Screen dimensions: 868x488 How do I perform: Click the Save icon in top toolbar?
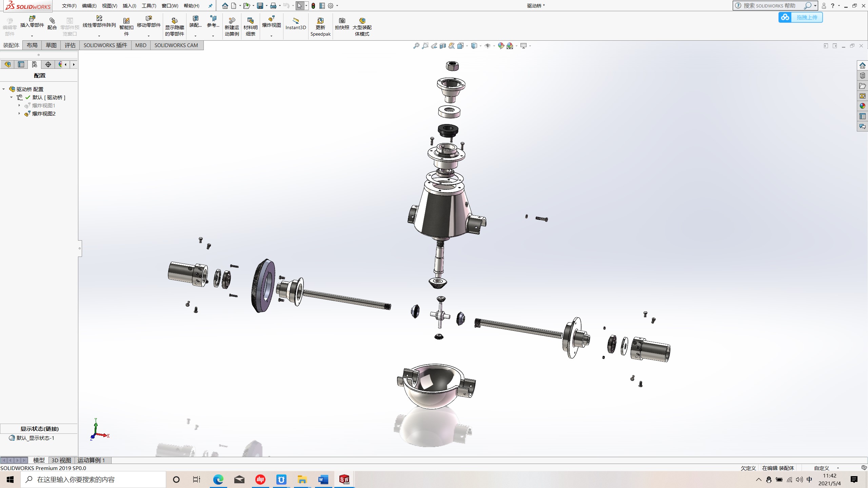pyautogui.click(x=260, y=6)
